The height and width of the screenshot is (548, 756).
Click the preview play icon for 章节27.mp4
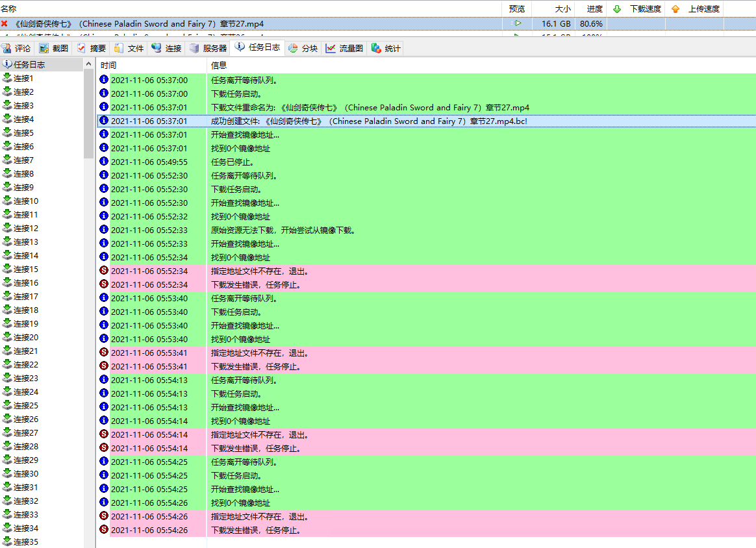pos(517,23)
